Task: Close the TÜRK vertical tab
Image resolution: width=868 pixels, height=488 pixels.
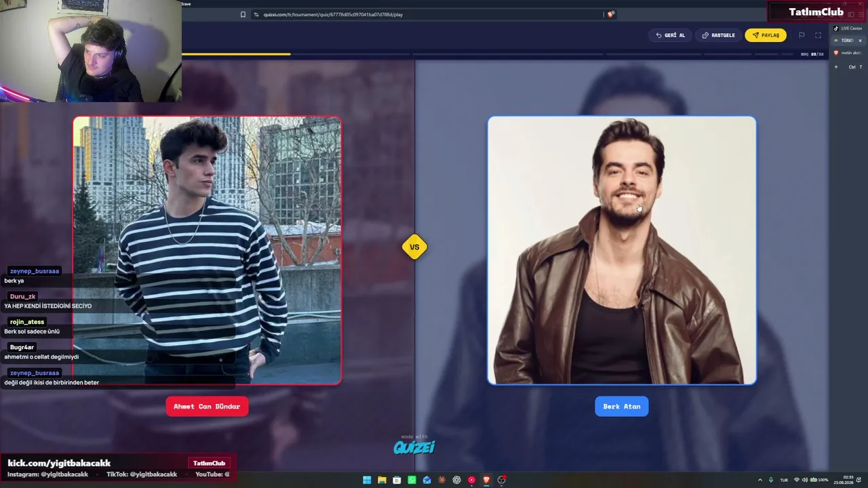Action: click(860, 41)
